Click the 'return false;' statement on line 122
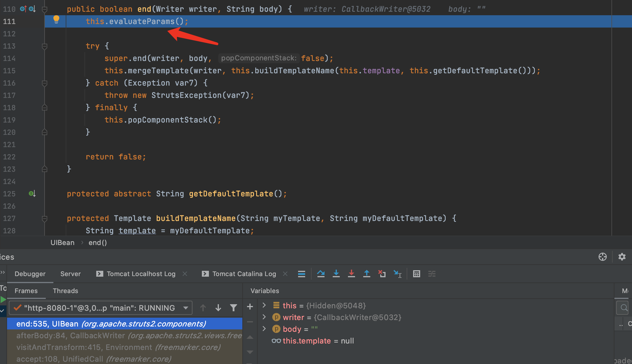 pyautogui.click(x=116, y=157)
